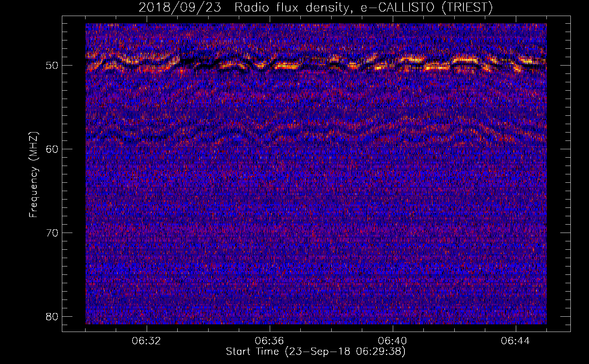Click the 70 MHz frequency tick label
The height and width of the screenshot is (364, 589).
(53, 233)
